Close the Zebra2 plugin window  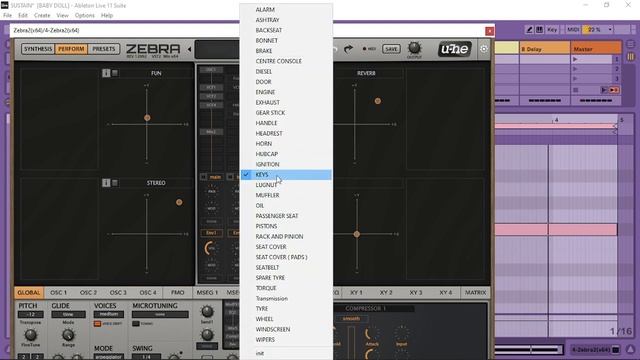point(489,31)
